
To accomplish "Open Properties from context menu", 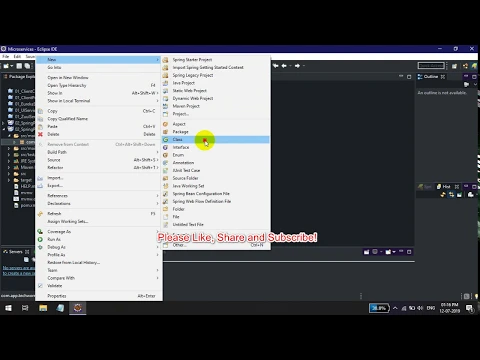I will coord(99,296).
